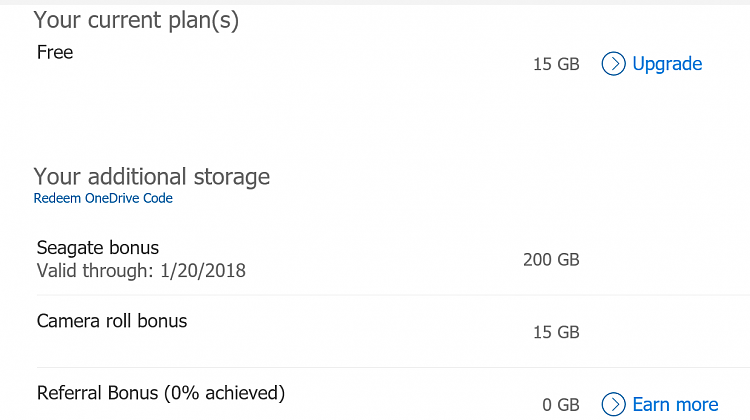Click the circled arrow icon beside Earn more
750x420 pixels.
[x=613, y=404]
